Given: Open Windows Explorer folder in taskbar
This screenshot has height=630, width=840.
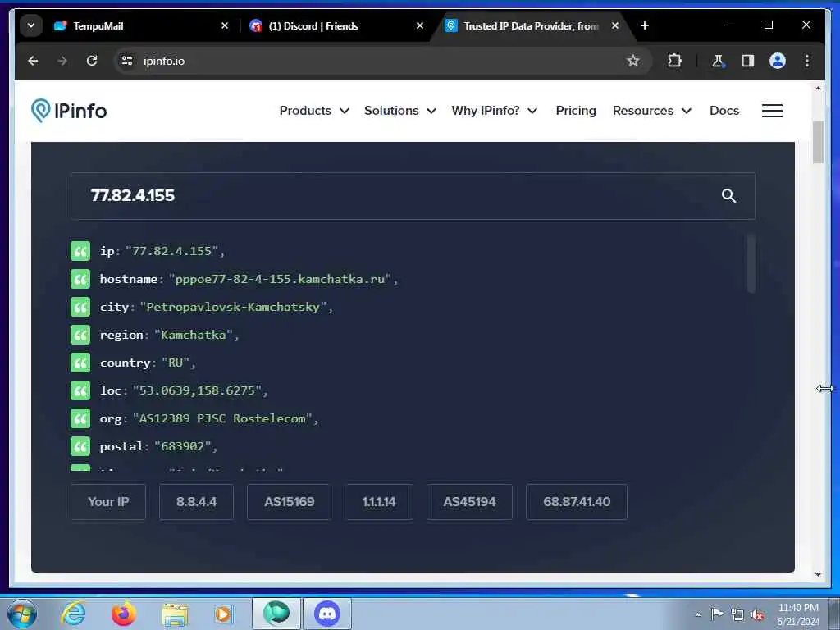Looking at the screenshot, I should [x=175, y=614].
